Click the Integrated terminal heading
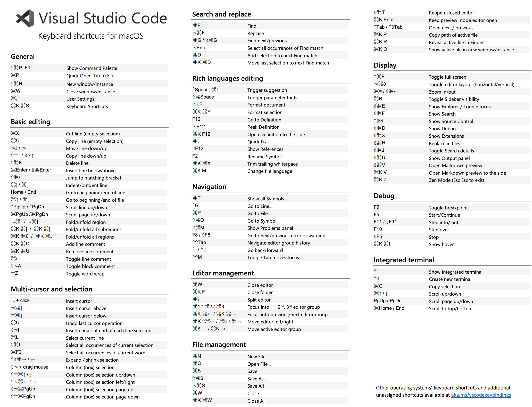This screenshot has width=532, height=407. [x=404, y=260]
